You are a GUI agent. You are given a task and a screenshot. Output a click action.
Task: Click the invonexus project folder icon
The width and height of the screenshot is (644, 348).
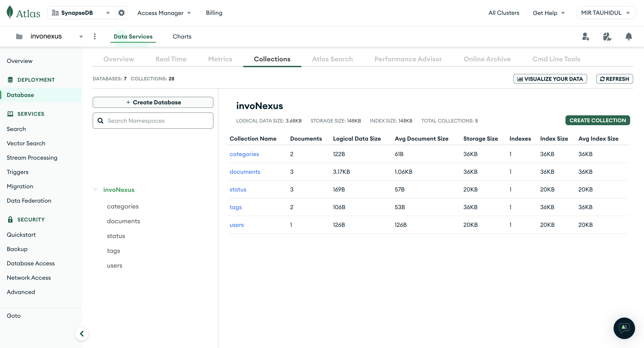click(x=19, y=37)
